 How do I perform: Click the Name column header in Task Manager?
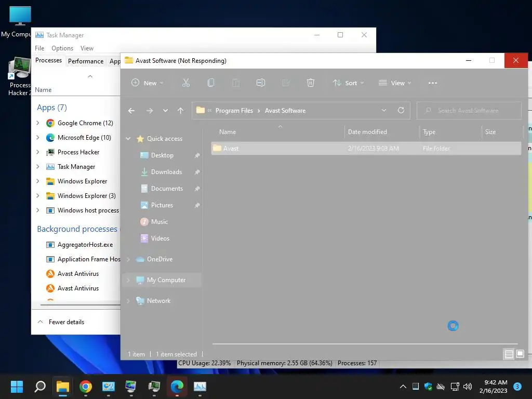point(43,90)
